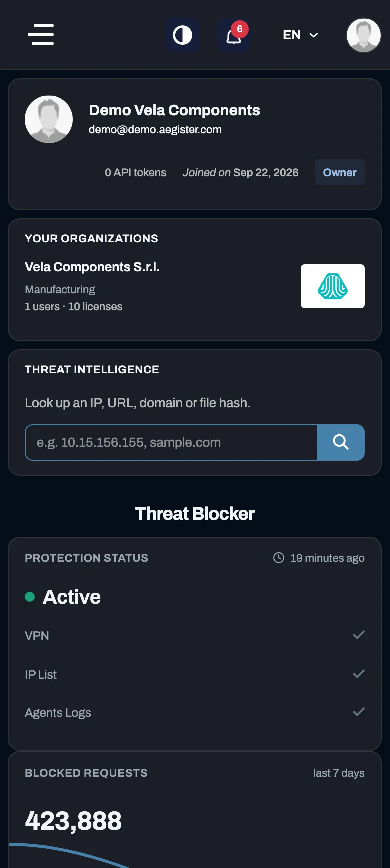Click the magnifier search button
Image resolution: width=390 pixels, height=868 pixels.
341,443
